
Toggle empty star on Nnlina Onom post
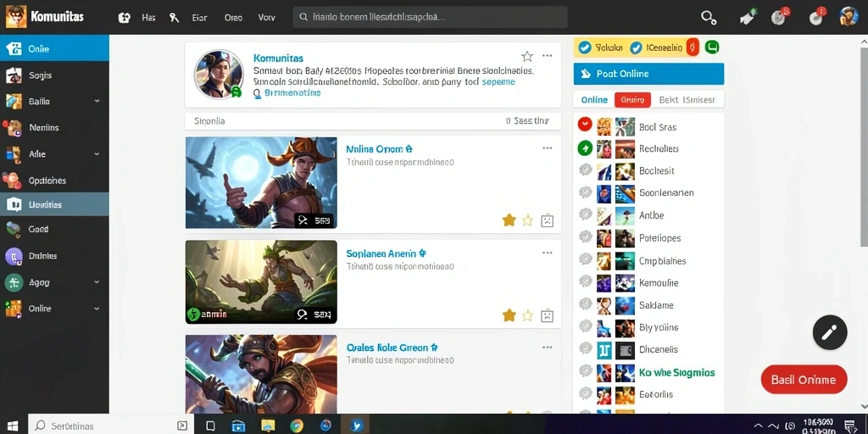click(527, 220)
